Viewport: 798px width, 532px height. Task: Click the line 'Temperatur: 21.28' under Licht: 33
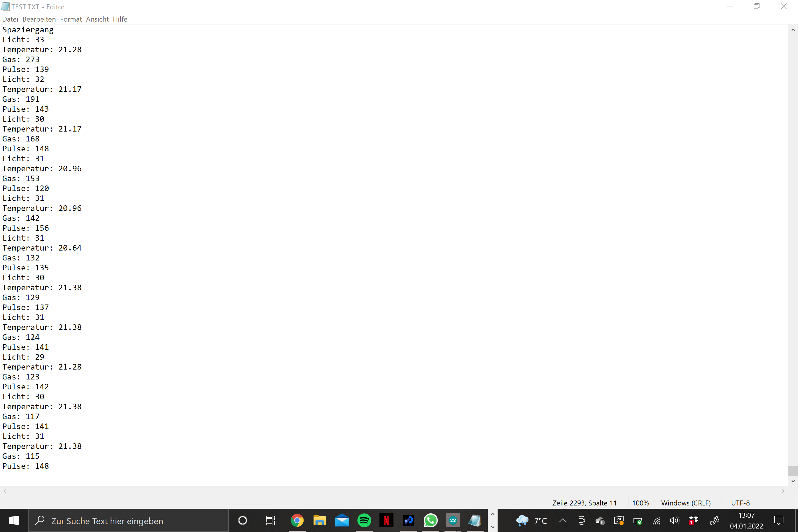tap(42, 50)
